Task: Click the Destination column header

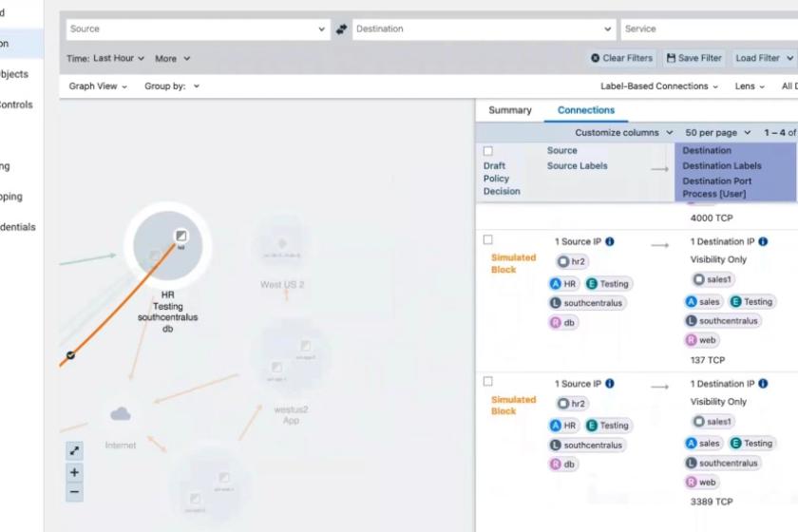Action: (x=707, y=151)
